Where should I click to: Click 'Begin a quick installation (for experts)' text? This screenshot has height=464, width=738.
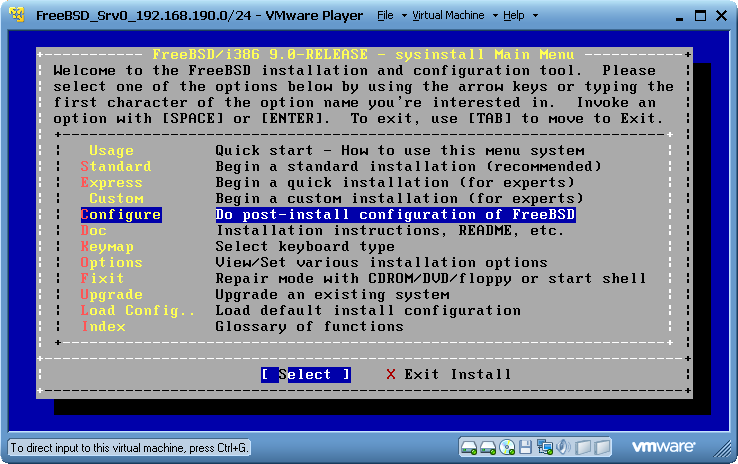point(395,183)
